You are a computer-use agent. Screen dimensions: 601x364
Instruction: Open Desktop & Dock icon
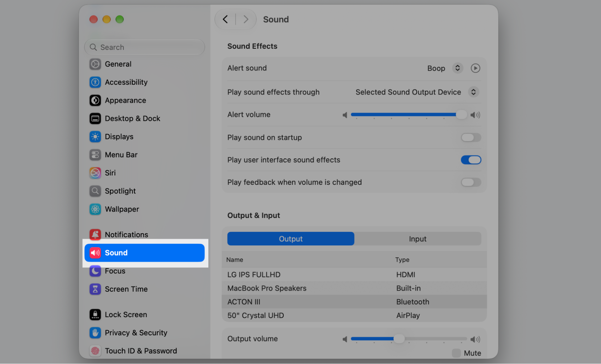tap(95, 118)
